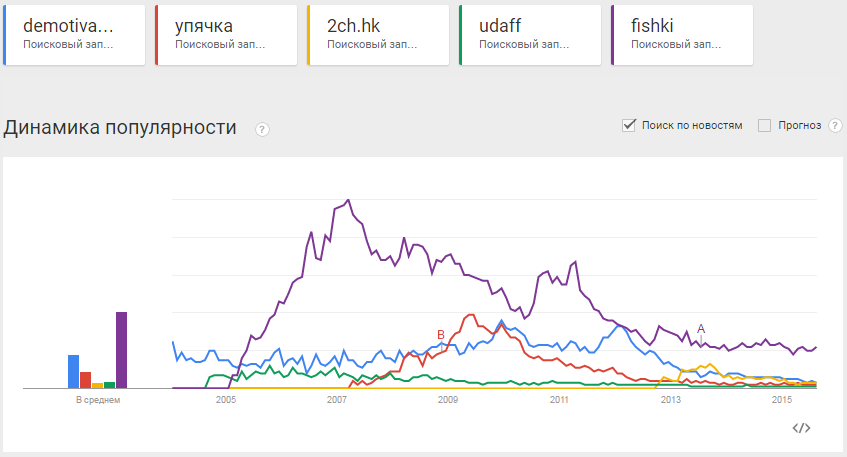The height and width of the screenshot is (457, 847).
Task: Click the 2011 year axis label
Action: (x=559, y=401)
